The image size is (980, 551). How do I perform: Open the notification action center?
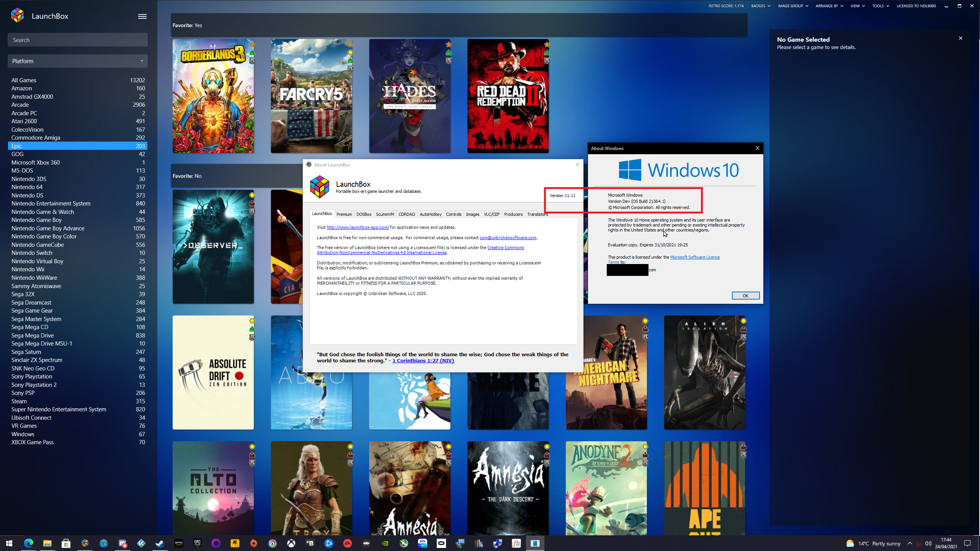[x=967, y=544]
